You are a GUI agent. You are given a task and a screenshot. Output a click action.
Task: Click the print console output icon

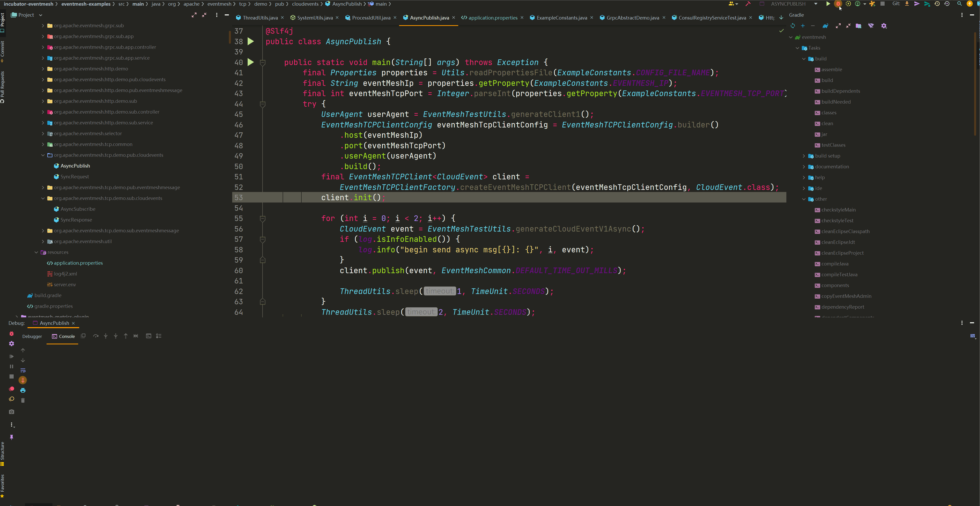pyautogui.click(x=23, y=390)
